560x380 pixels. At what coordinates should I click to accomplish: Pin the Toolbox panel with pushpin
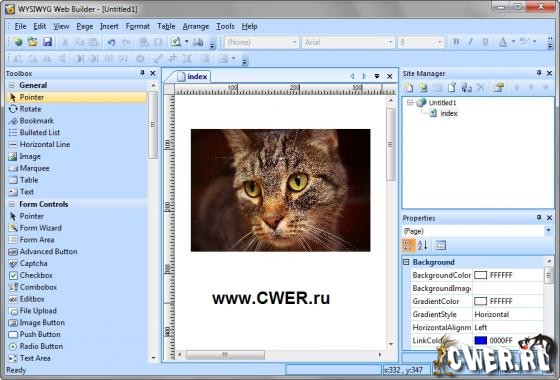tap(142, 73)
